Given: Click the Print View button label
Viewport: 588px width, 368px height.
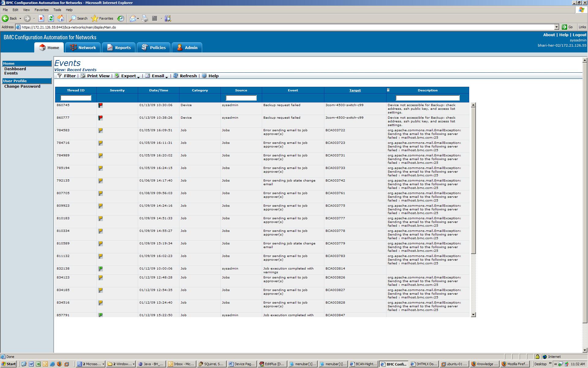Looking at the screenshot, I should (98, 76).
